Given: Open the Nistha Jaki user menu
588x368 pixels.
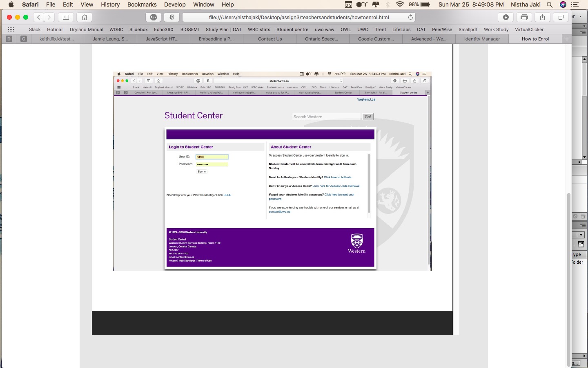Looking at the screenshot, I should pos(526,4).
